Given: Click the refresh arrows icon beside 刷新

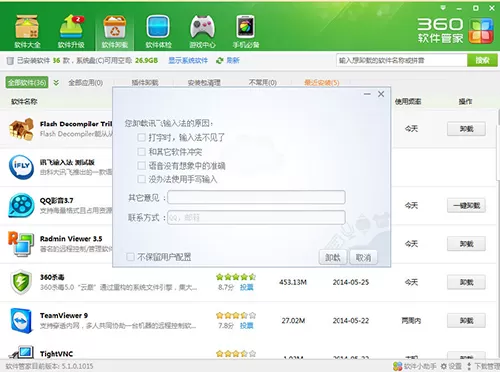Looking at the screenshot, I should coord(219,60).
